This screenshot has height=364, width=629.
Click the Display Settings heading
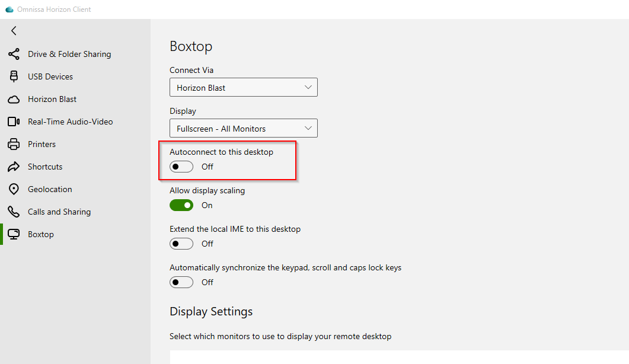coord(211,312)
